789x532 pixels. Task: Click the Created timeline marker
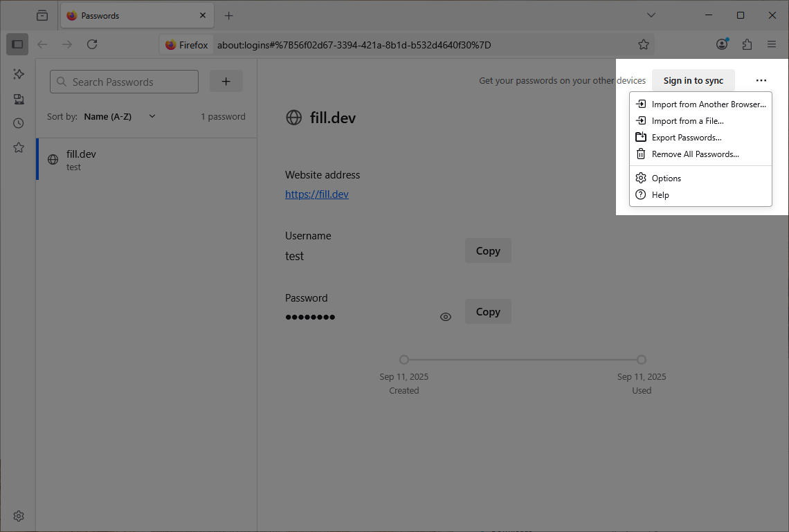[404, 360]
